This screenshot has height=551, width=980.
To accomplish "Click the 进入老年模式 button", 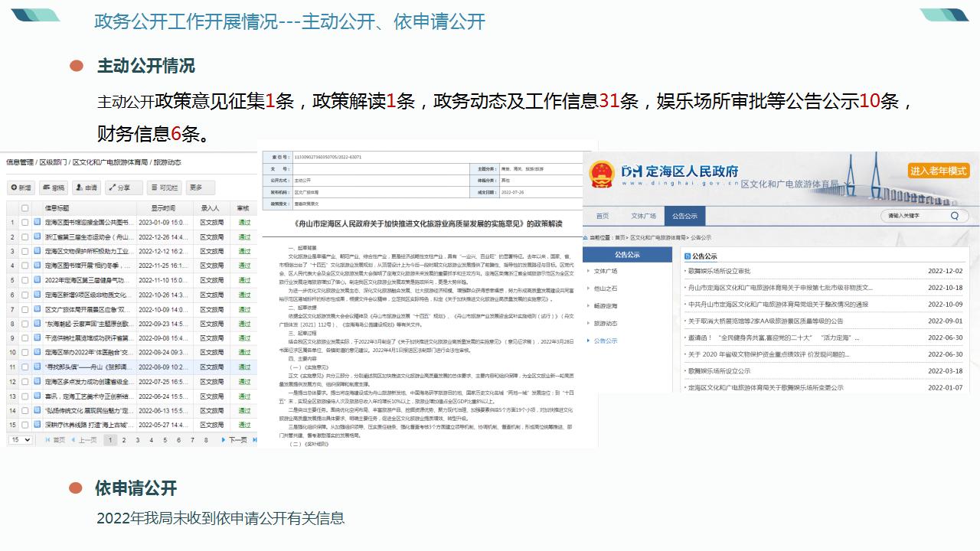I will point(939,171).
